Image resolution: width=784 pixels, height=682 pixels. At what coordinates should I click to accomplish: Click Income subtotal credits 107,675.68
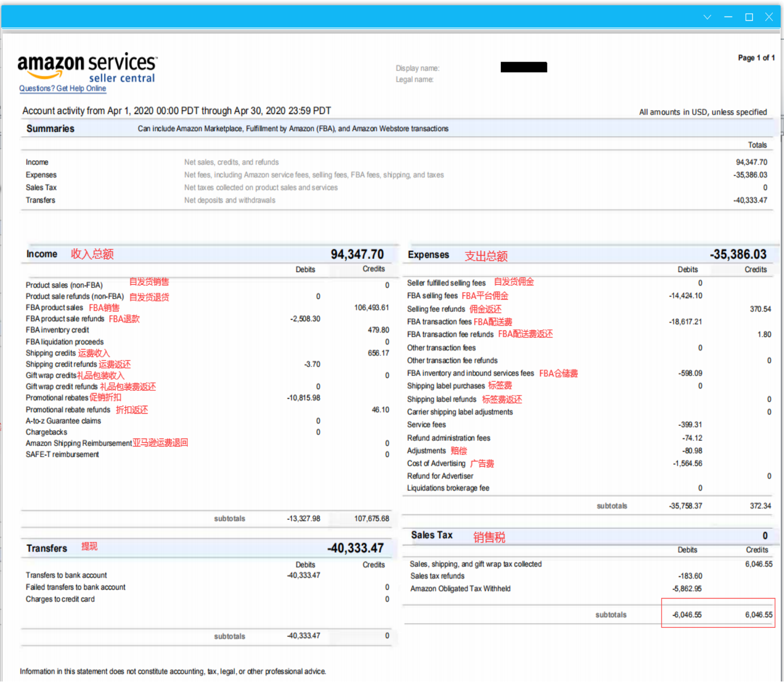371,519
